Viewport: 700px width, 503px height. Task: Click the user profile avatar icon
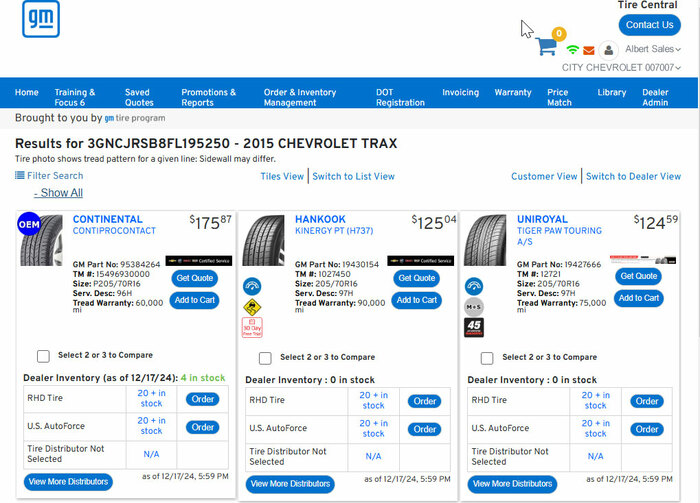pyautogui.click(x=608, y=49)
